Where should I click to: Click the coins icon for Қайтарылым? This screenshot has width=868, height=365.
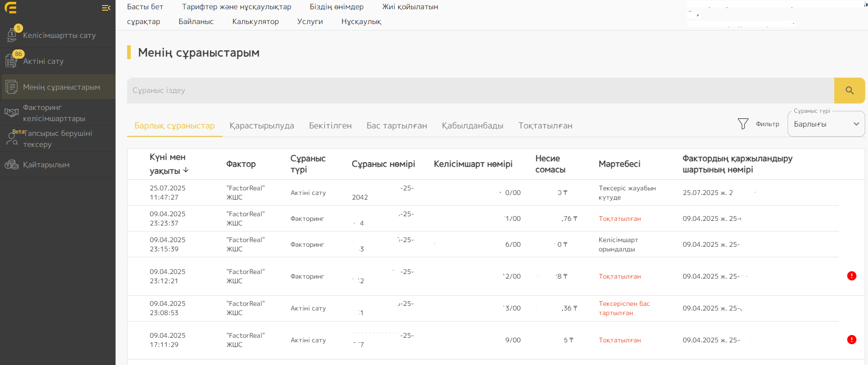(x=12, y=164)
